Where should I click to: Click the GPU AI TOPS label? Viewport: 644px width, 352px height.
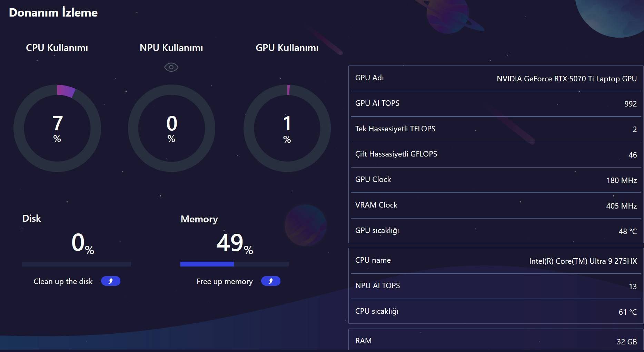click(377, 103)
